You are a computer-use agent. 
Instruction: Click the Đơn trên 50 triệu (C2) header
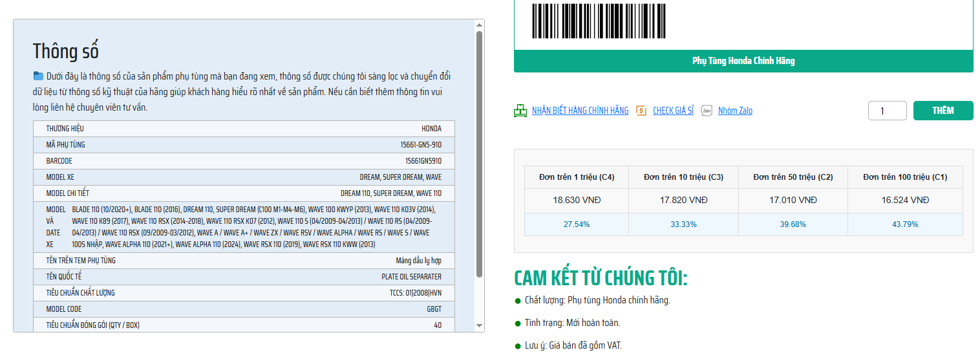click(793, 177)
